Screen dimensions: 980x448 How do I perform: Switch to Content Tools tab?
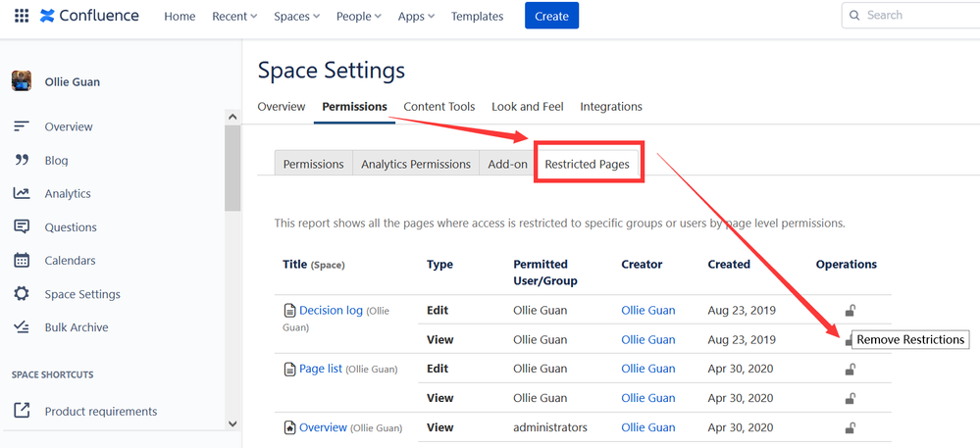point(439,106)
